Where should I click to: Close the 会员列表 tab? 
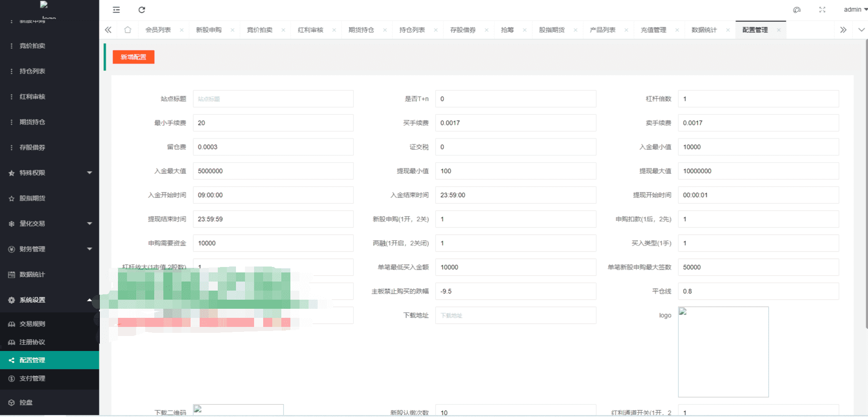click(181, 30)
